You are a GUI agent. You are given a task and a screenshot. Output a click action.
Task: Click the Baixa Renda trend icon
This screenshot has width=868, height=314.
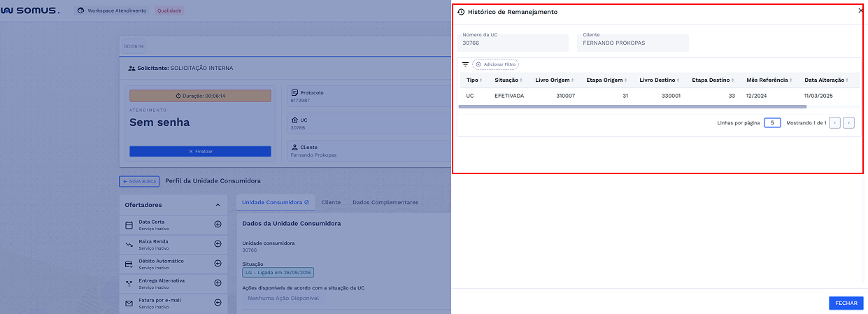(129, 245)
